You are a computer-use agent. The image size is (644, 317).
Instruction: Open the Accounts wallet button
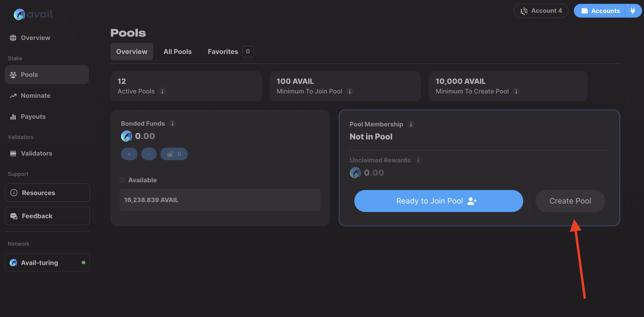click(600, 11)
